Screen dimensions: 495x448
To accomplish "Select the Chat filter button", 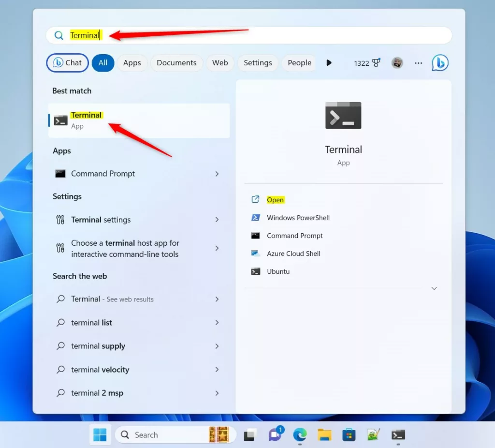I will [67, 63].
